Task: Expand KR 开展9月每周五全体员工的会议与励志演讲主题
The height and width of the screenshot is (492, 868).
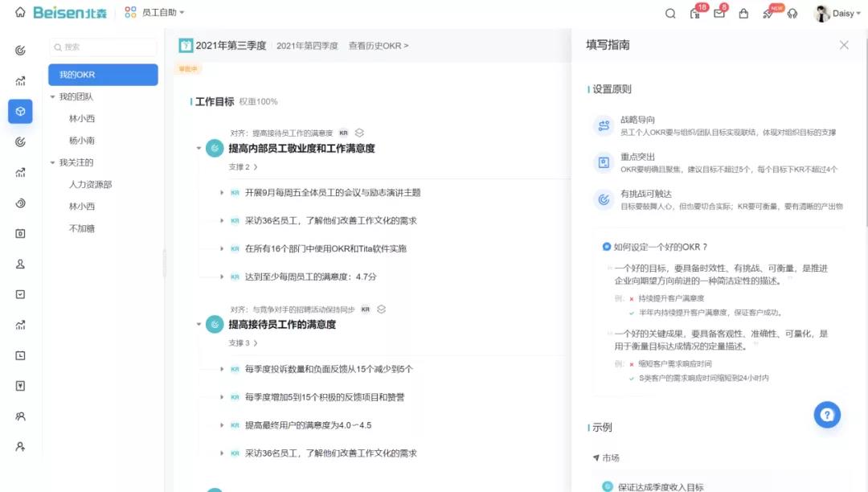Action: (222, 193)
